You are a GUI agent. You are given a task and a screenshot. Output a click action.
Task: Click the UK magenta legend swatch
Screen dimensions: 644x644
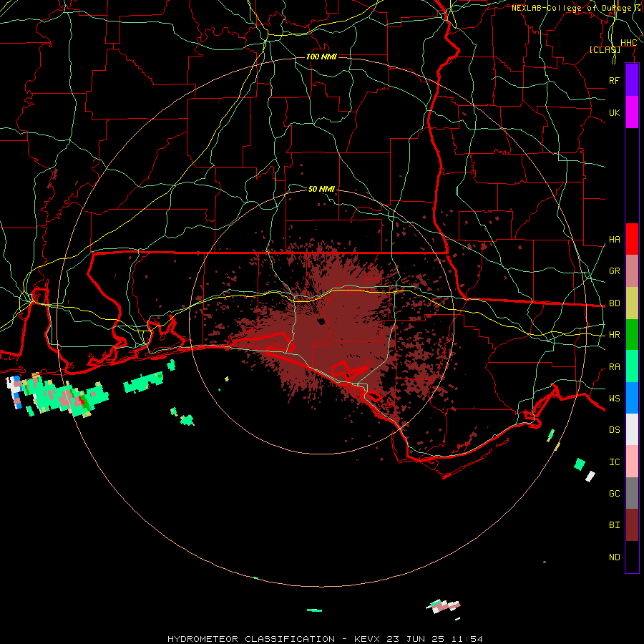(x=632, y=112)
